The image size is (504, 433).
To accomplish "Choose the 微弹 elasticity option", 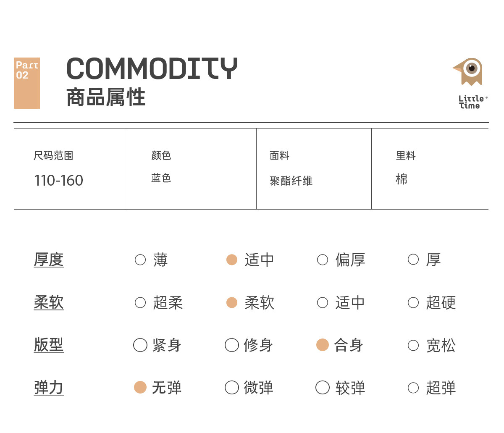I will 232,388.
